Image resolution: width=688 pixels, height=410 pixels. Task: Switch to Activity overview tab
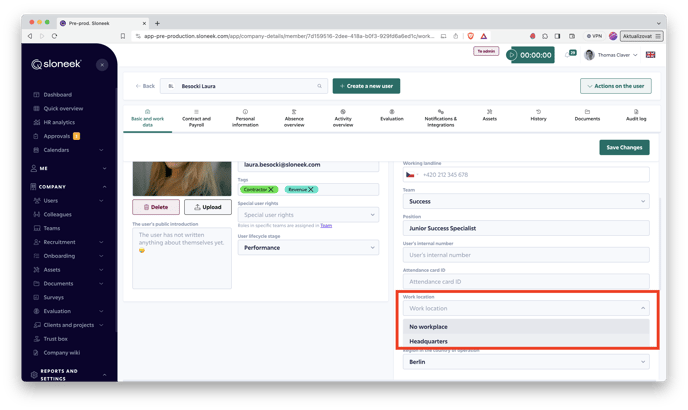click(x=343, y=119)
